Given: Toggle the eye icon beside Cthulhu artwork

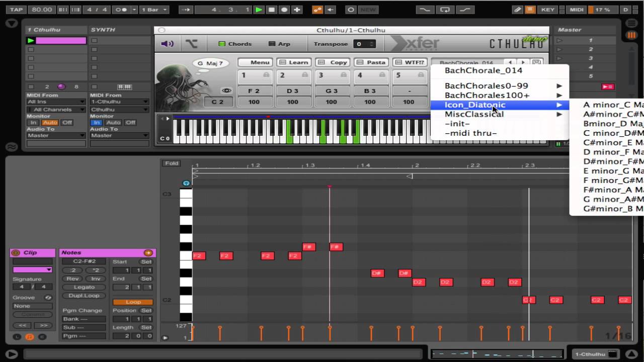Looking at the screenshot, I should 226,90.
